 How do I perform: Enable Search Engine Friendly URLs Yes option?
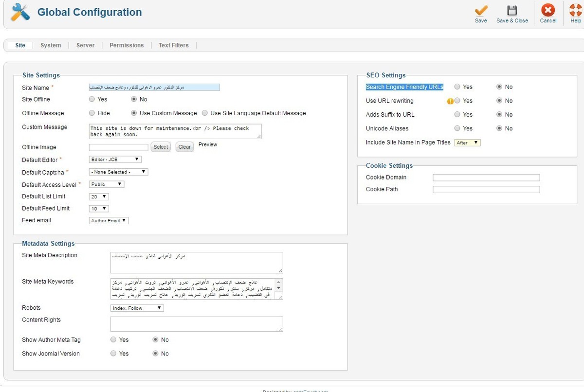tap(457, 87)
